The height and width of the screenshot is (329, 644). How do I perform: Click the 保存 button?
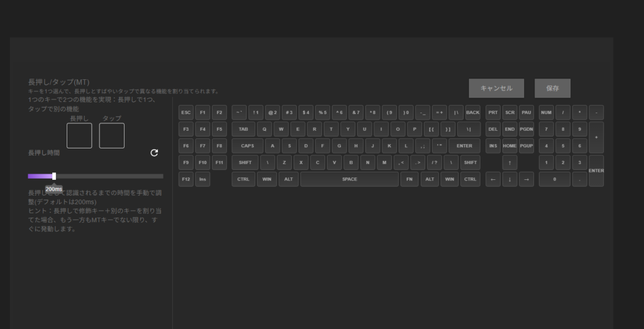tap(552, 89)
